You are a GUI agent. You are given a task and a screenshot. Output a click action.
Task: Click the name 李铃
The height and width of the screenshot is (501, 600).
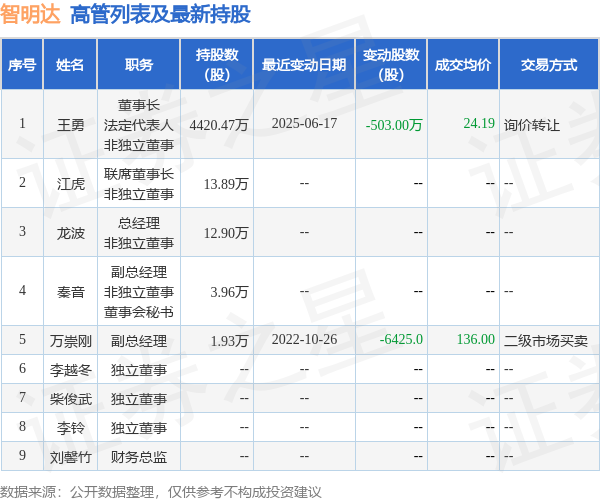[70, 428]
